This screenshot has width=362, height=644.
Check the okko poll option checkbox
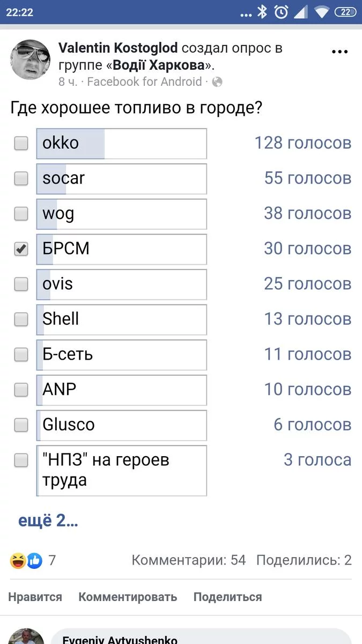click(x=21, y=143)
